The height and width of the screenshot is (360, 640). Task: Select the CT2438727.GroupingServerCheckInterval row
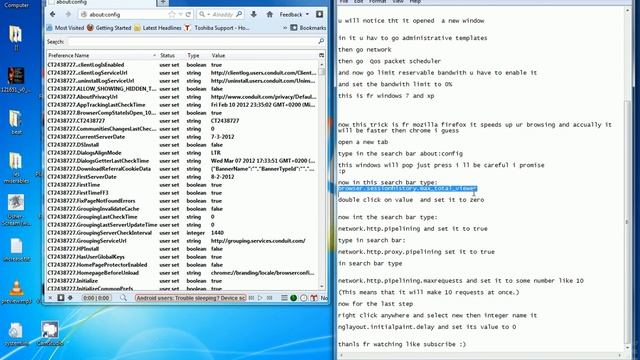[182, 233]
